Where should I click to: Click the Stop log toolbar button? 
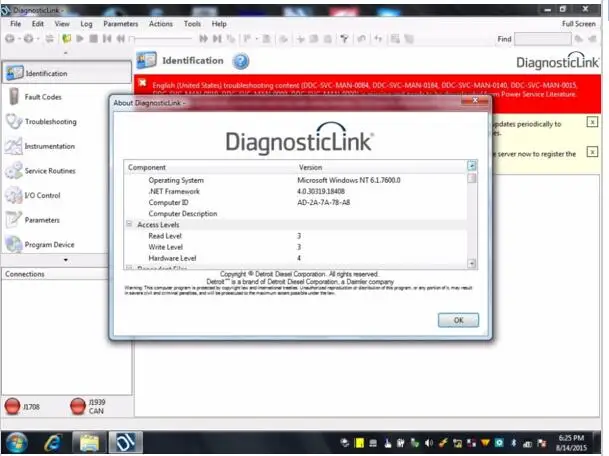click(x=93, y=38)
